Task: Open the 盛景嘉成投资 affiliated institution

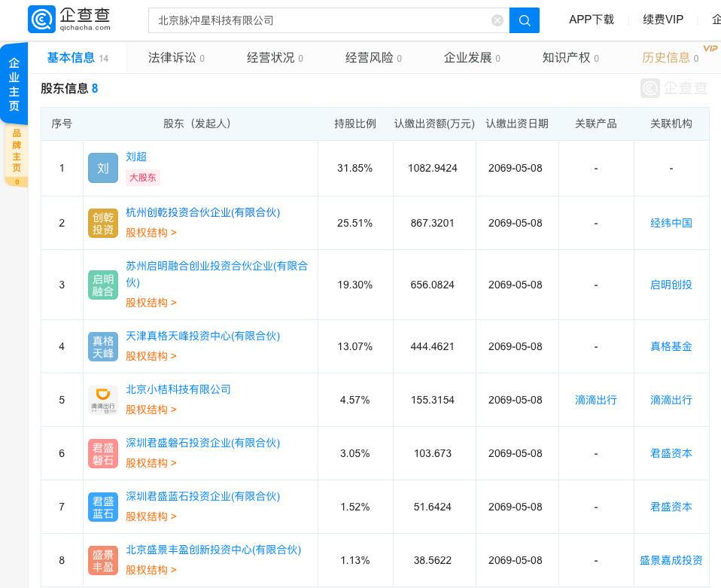Action: tap(671, 560)
